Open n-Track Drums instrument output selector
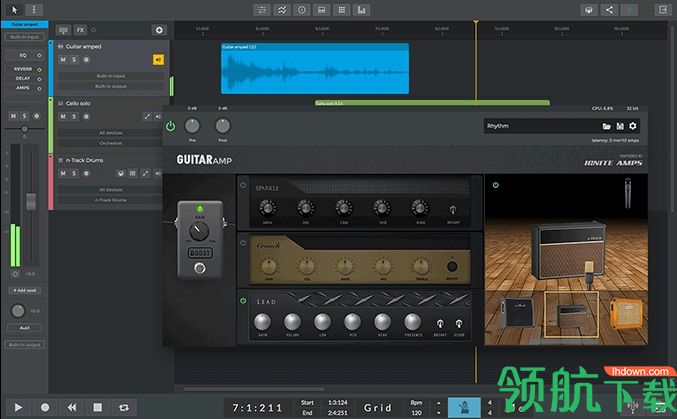Image resolution: width=677 pixels, height=419 pixels. click(x=111, y=200)
